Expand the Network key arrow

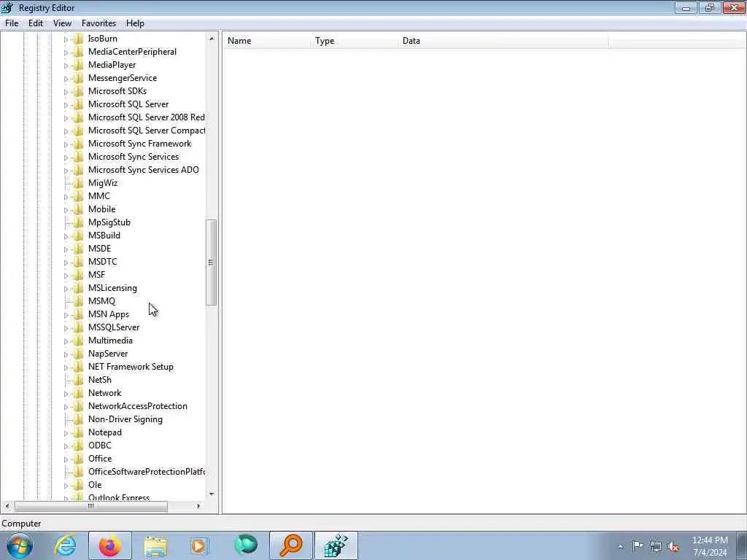(66, 393)
